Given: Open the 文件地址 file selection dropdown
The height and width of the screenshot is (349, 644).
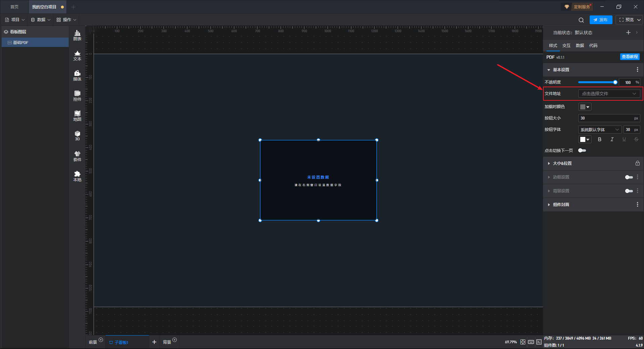Looking at the screenshot, I should [x=608, y=94].
